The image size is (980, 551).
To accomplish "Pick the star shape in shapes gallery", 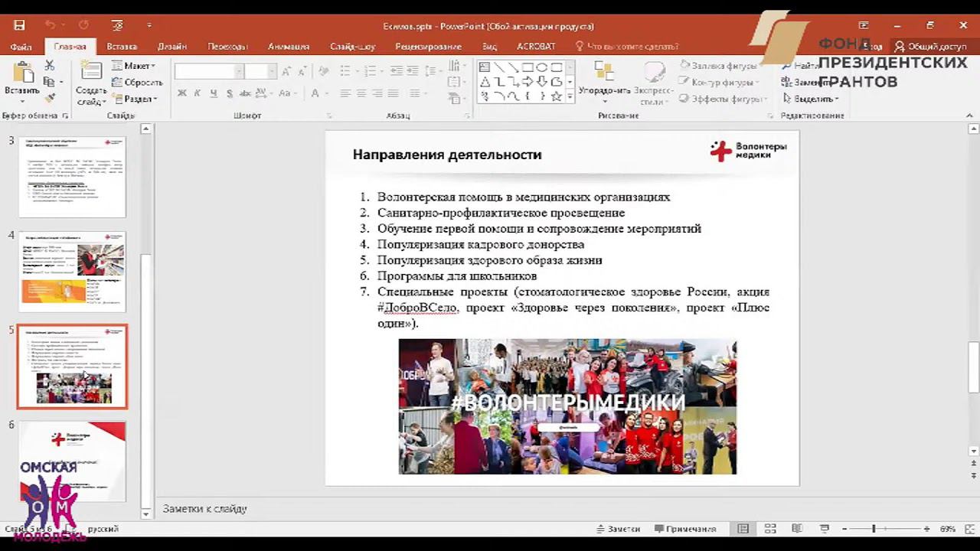I will point(557,96).
